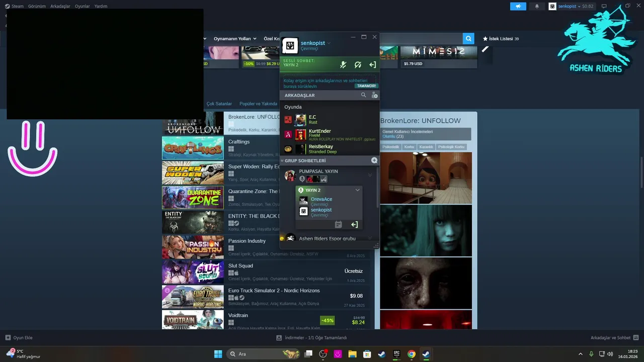644x362 pixels.
Task: Open KurtEnder playing FiveM
Action: click(328, 134)
